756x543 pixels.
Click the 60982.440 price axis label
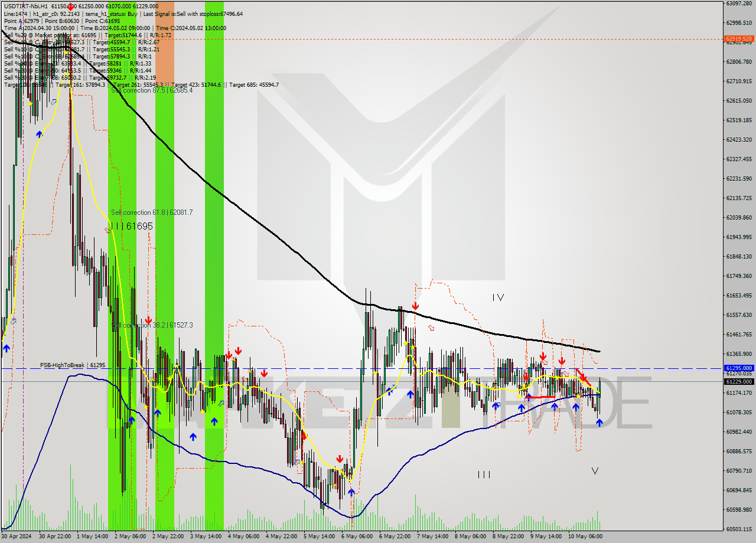click(739, 431)
